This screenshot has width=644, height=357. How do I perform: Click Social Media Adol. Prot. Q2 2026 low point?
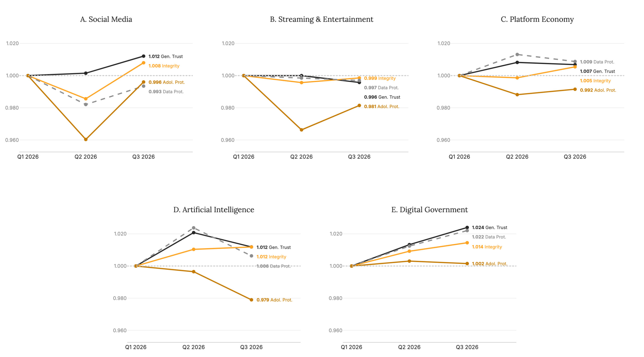86,139
